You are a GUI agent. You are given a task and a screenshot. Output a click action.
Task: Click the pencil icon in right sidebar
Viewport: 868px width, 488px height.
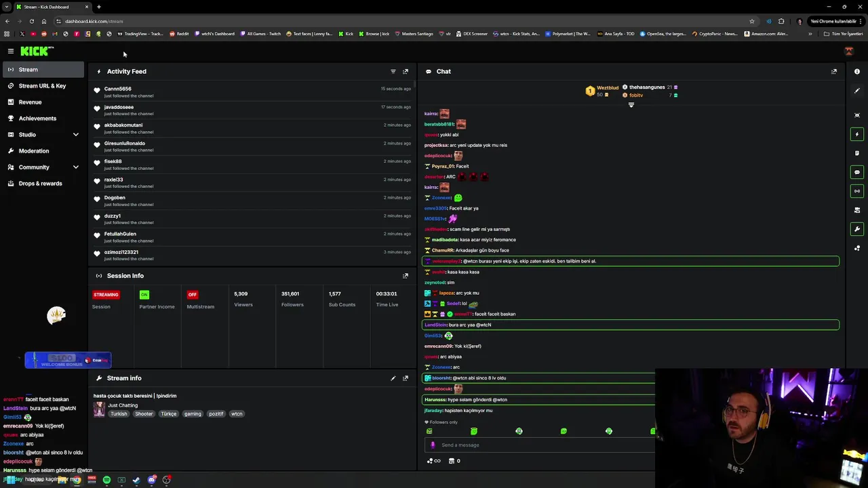pyautogui.click(x=857, y=91)
